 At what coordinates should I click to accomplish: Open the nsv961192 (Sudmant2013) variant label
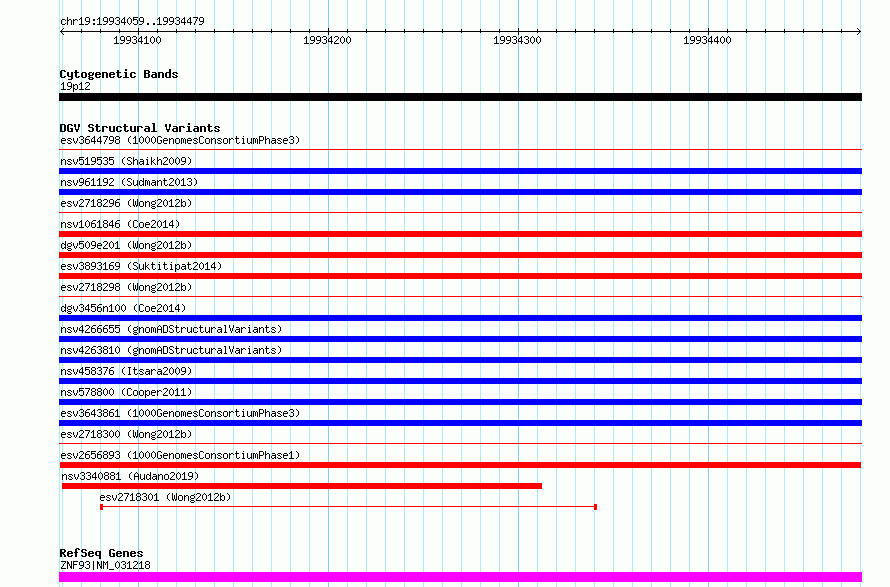click(x=129, y=182)
